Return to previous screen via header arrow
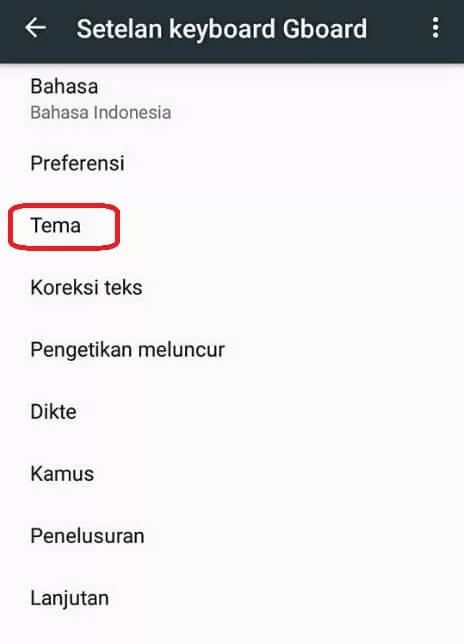464x644 pixels. 35,28
